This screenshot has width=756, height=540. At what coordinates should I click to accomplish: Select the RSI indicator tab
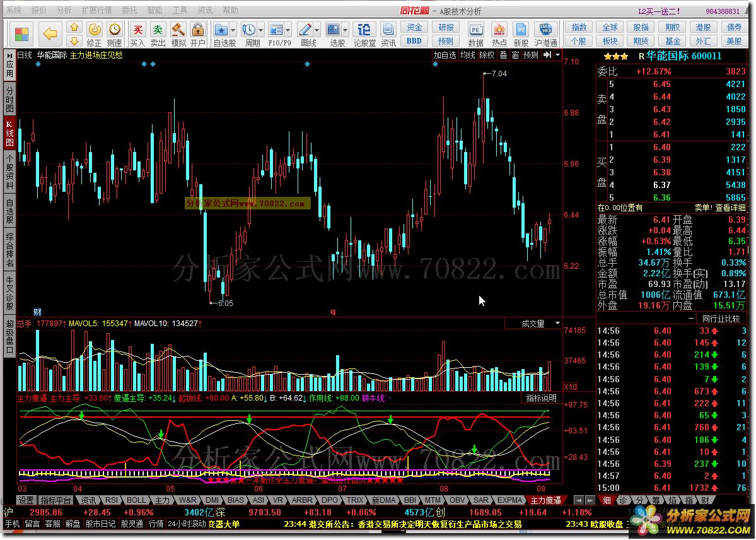tap(112, 500)
